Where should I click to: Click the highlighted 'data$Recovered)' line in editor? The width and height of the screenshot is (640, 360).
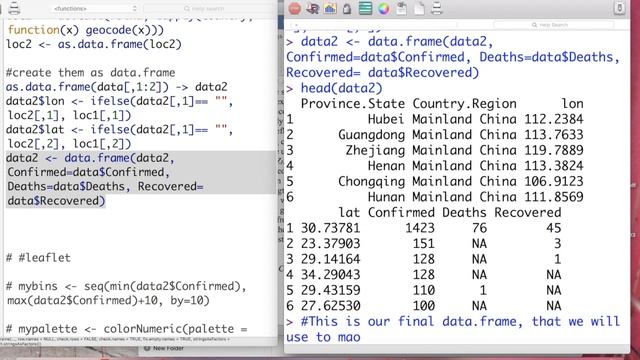pos(56,201)
